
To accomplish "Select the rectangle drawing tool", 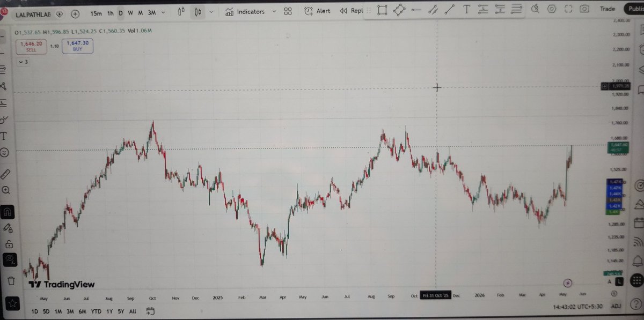I will [x=382, y=9].
